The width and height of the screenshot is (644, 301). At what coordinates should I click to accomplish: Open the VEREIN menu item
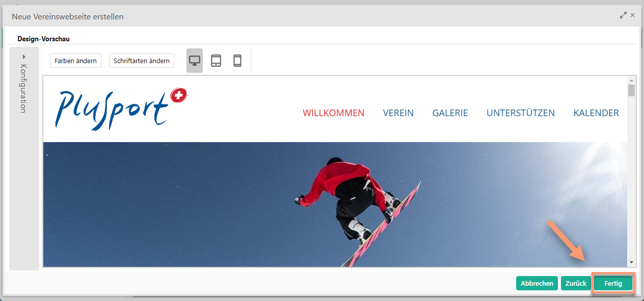pos(398,113)
